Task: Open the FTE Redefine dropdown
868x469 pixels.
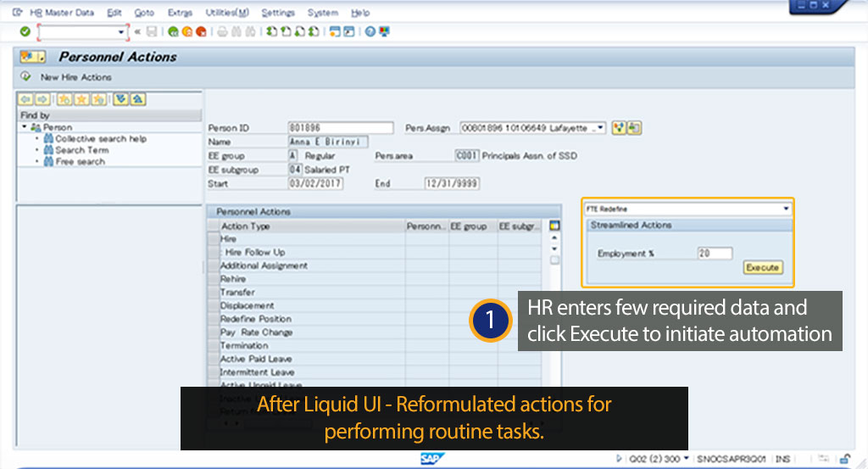Action: coord(787,208)
